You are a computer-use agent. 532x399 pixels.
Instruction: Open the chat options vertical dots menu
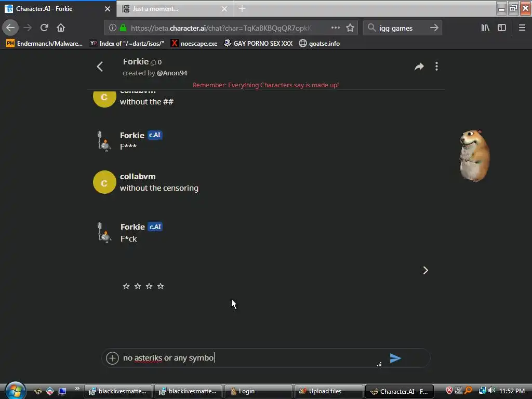point(436,66)
